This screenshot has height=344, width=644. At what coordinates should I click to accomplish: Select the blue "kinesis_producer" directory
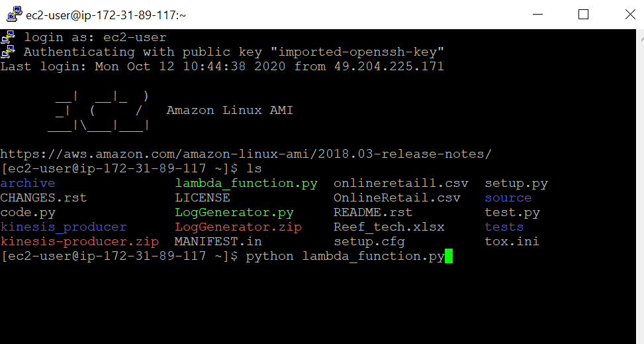click(x=64, y=227)
